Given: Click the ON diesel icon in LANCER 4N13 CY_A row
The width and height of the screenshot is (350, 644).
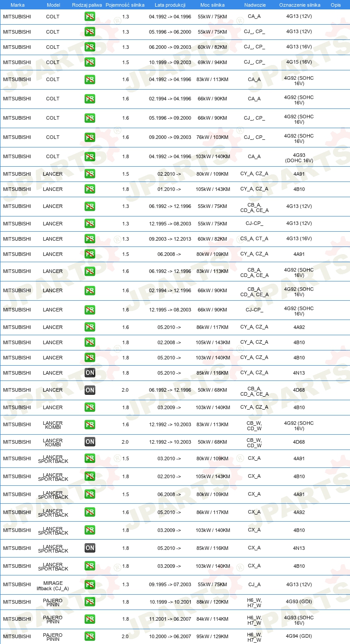Looking at the screenshot, I should pos(90,373).
